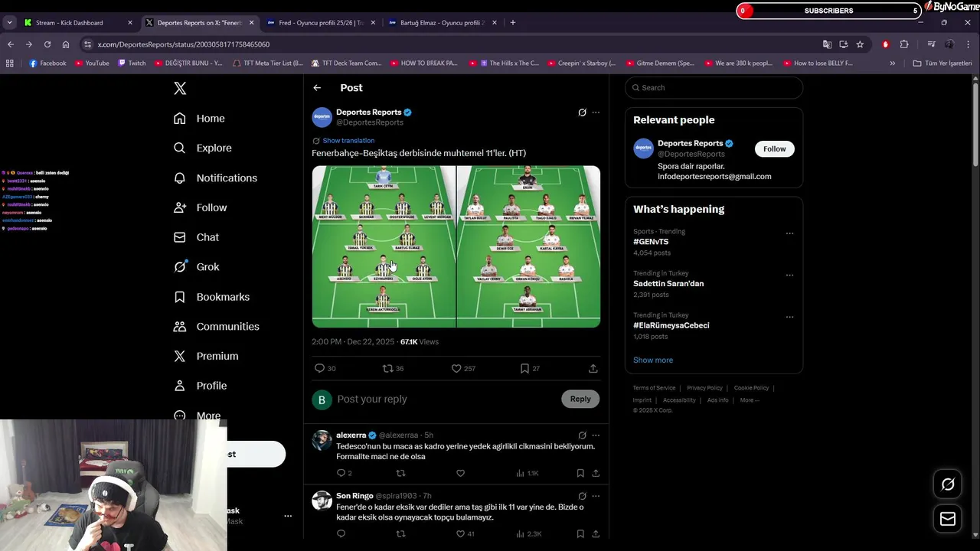Viewport: 980px width, 551px height.
Task: Open Premium in sidebar
Action: [206, 356]
